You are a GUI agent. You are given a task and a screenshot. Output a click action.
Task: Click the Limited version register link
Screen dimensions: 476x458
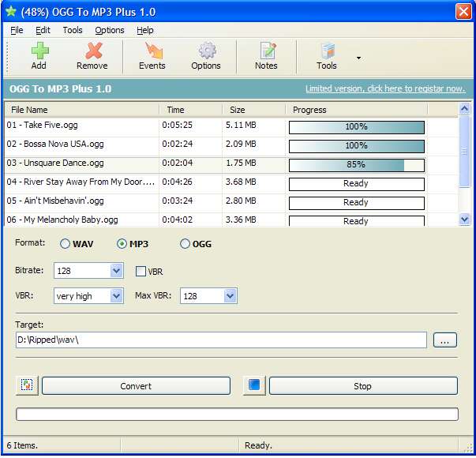(385, 88)
